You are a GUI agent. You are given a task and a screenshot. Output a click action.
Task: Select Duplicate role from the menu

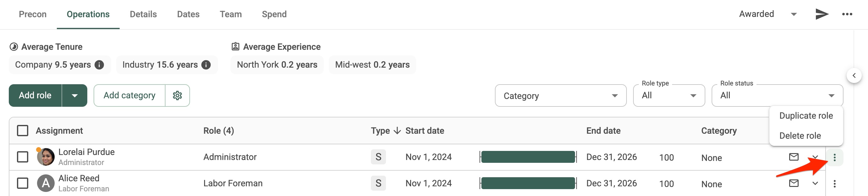tap(806, 116)
